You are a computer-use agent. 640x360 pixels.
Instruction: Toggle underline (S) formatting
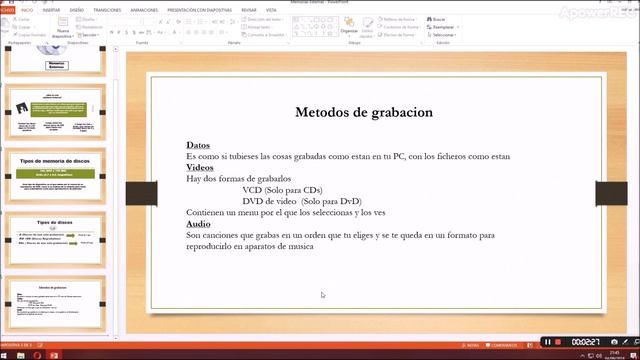tap(126, 33)
